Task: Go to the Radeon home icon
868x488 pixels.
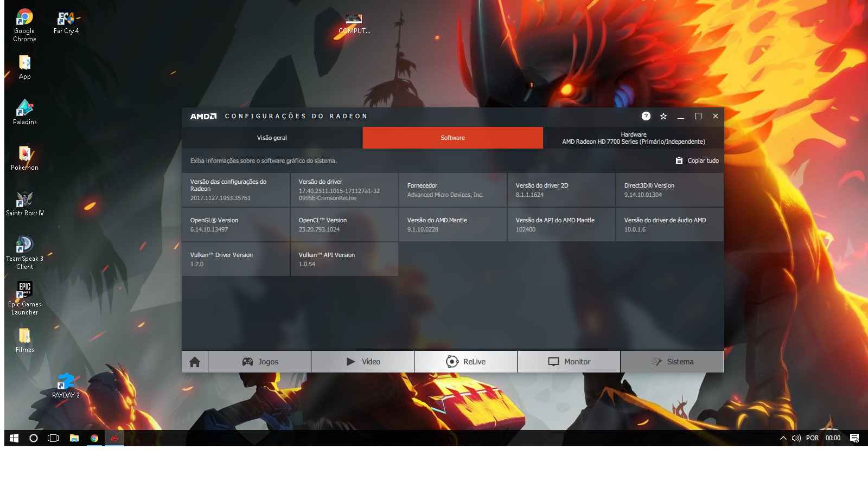Action: coord(195,362)
